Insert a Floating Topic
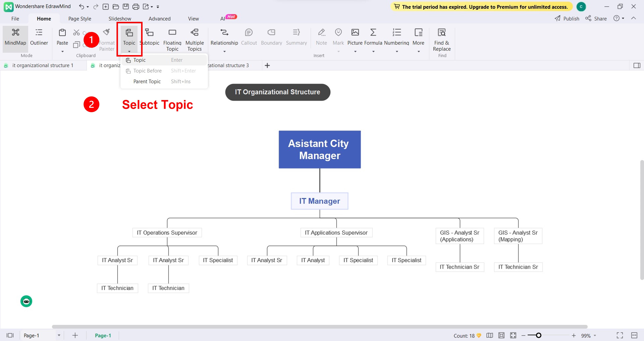 172,33
